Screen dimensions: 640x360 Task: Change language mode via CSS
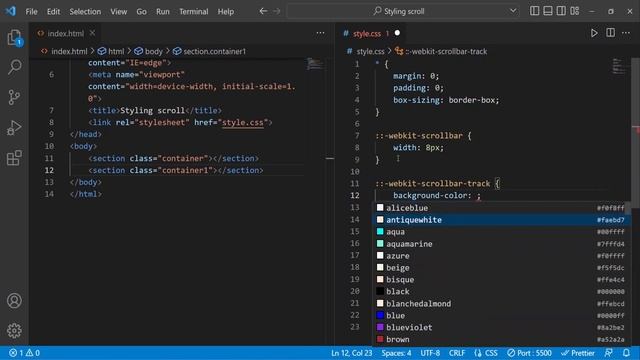coord(486,353)
